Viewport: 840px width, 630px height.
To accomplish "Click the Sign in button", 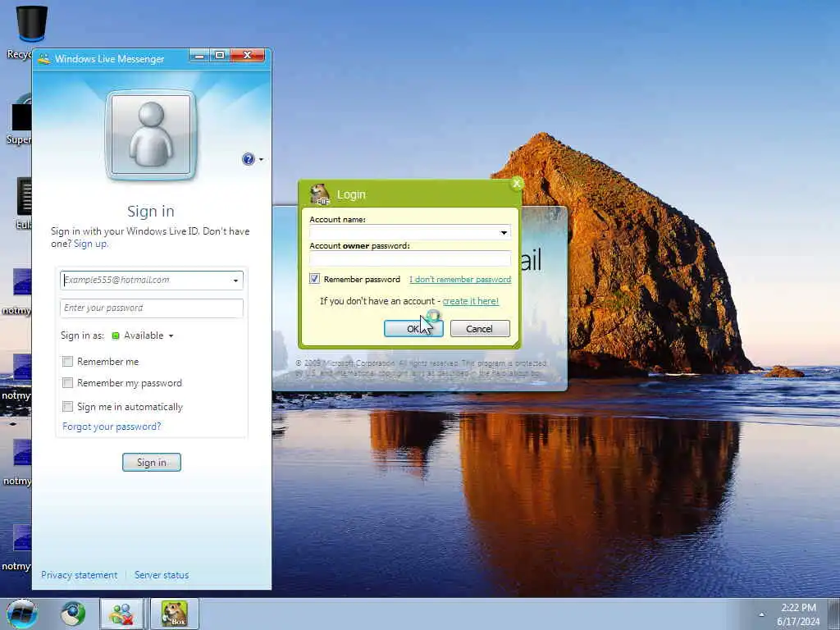I will click(152, 463).
